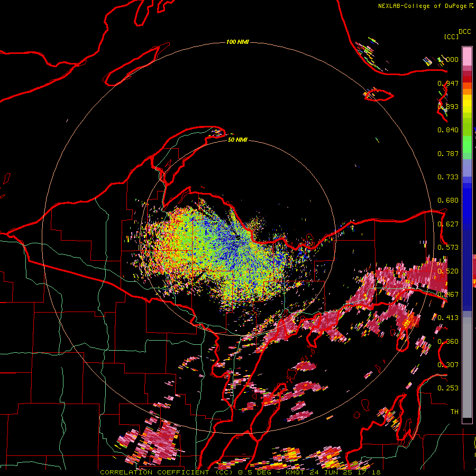Click the 0.467 scale value
This screenshot has width=476, height=476.
[448, 295]
